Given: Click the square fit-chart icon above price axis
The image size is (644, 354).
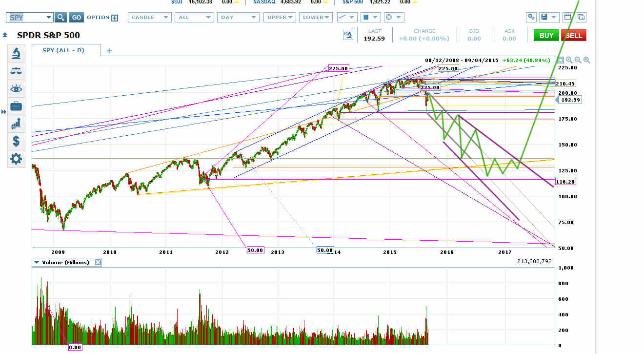Looking at the screenshot, I should click(561, 60).
